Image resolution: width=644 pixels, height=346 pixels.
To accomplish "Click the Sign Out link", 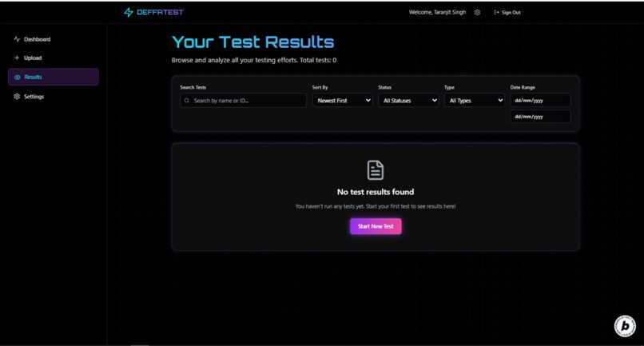I will pyautogui.click(x=507, y=12).
